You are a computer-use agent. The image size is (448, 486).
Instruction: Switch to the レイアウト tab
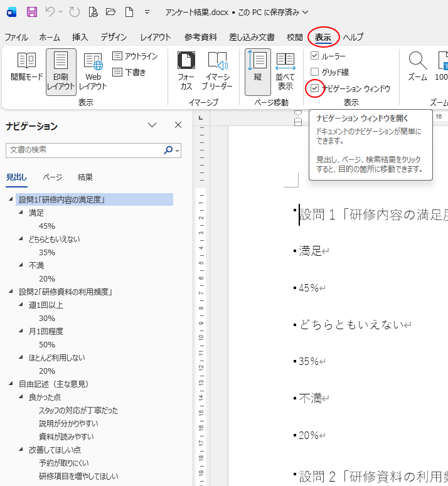coord(156,37)
